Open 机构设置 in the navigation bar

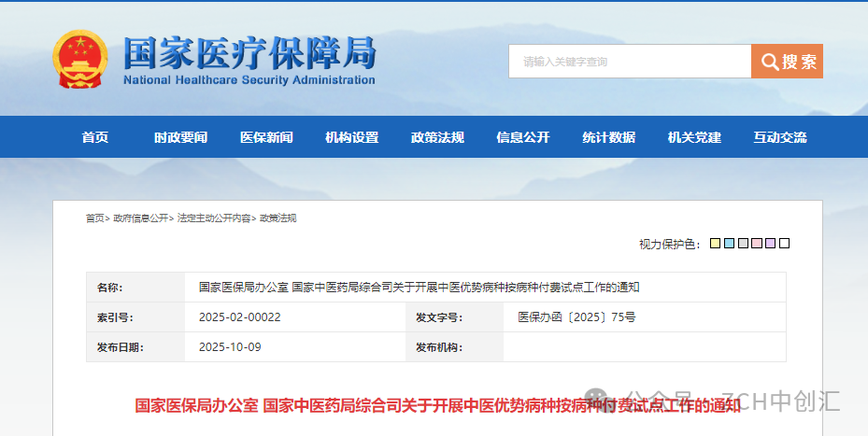click(351, 137)
